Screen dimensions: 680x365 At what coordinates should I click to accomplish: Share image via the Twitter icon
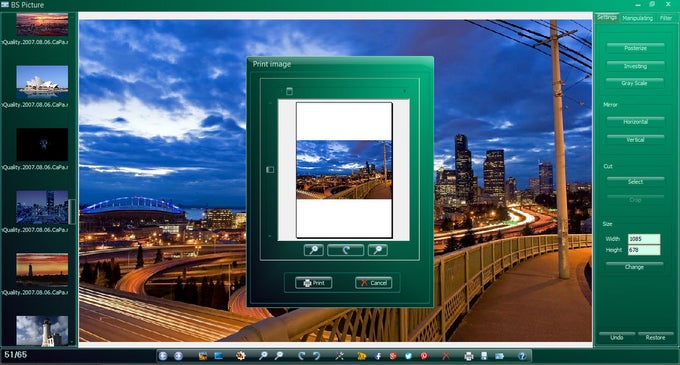tap(408, 356)
